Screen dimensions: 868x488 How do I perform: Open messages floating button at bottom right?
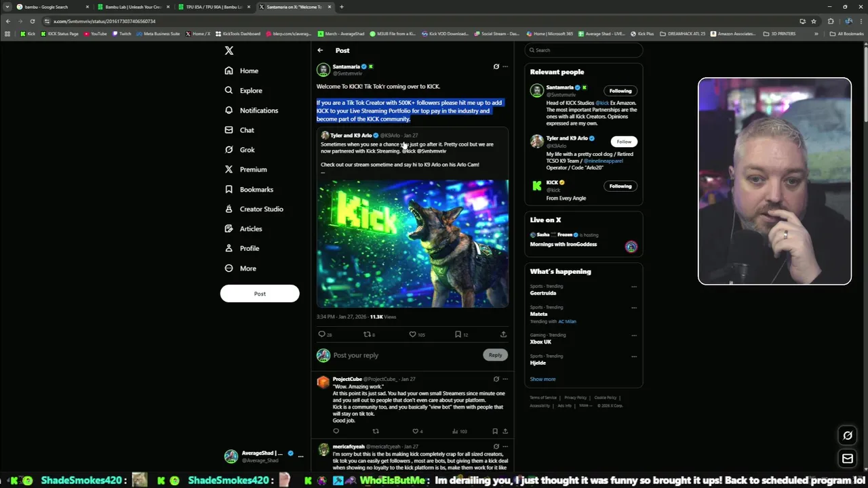coord(848,459)
